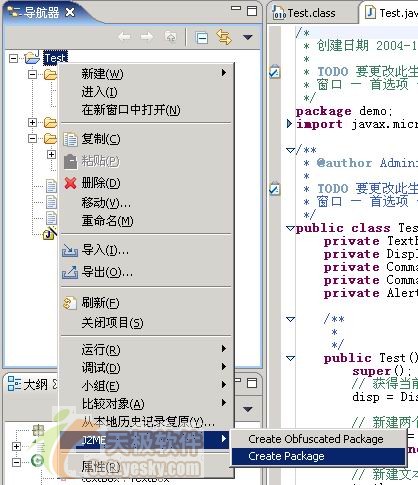Select first document file under Test

point(51,186)
